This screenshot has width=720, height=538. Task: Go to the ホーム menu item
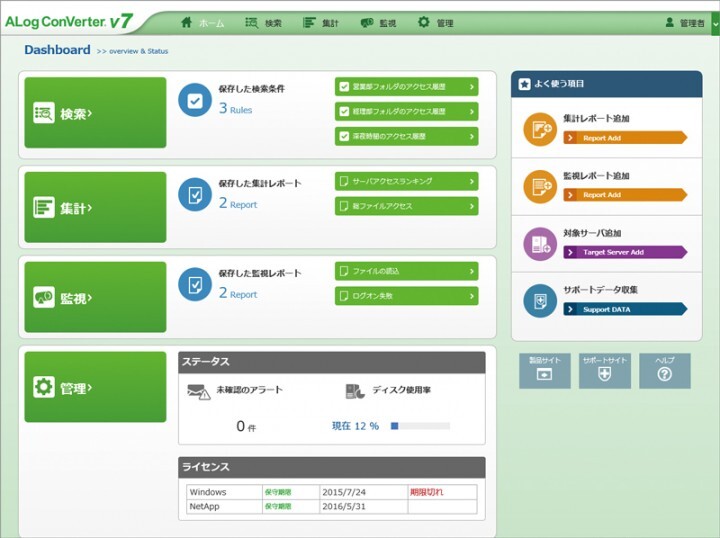click(x=202, y=22)
